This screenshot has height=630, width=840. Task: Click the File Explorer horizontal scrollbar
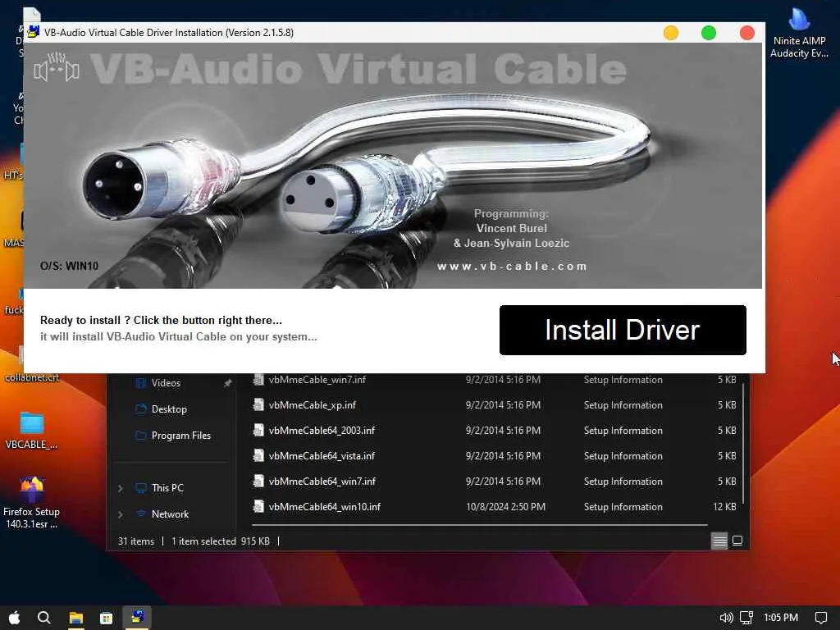pos(479,524)
